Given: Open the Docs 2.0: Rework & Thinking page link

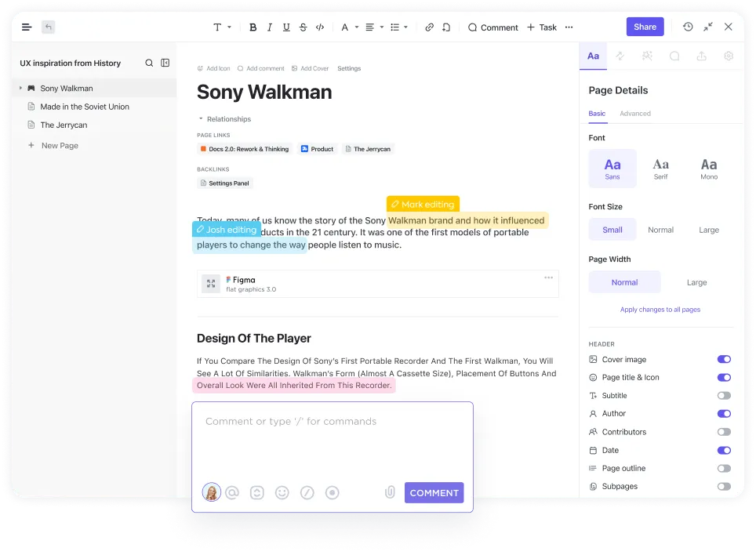Looking at the screenshot, I should [245, 150].
